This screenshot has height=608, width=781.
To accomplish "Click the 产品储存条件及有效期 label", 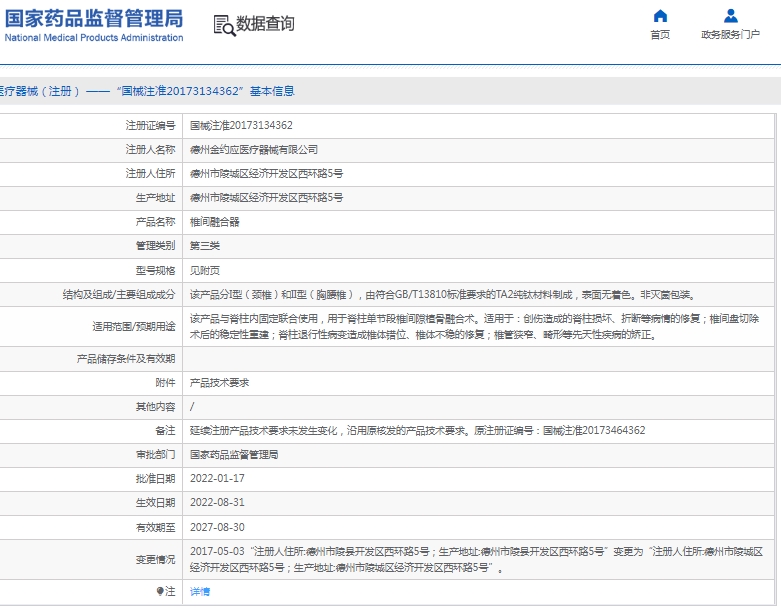I will (126, 359).
